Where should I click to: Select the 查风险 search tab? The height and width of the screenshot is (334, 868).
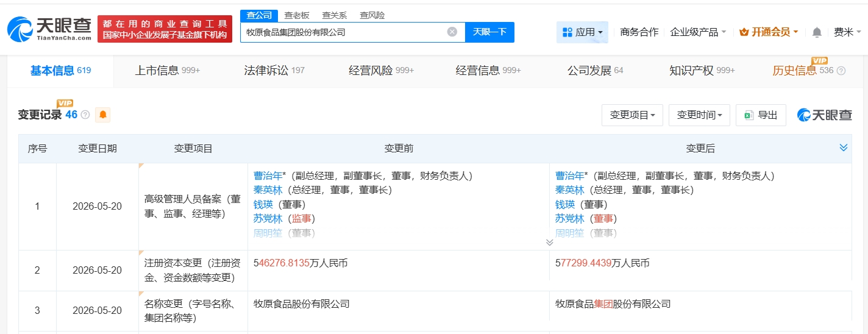[372, 15]
